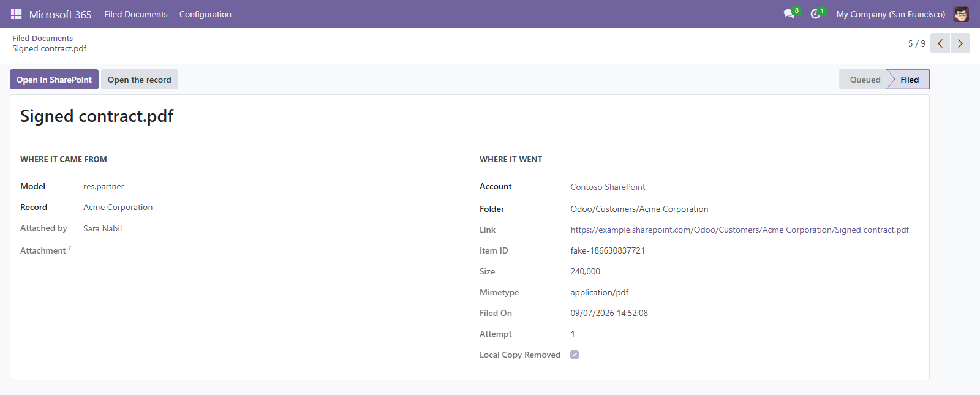The image size is (980, 395).
Task: Open the Contoso SharePoint account link
Action: tap(608, 187)
